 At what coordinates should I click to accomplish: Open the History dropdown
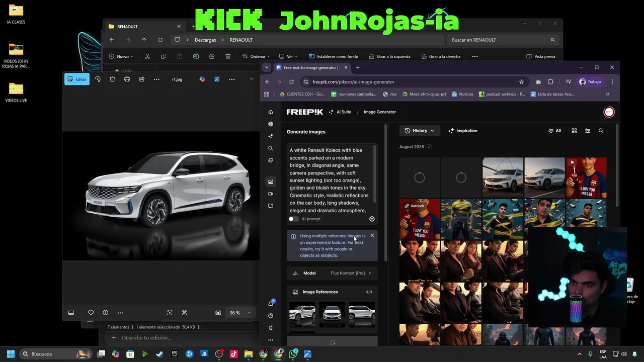click(420, 131)
